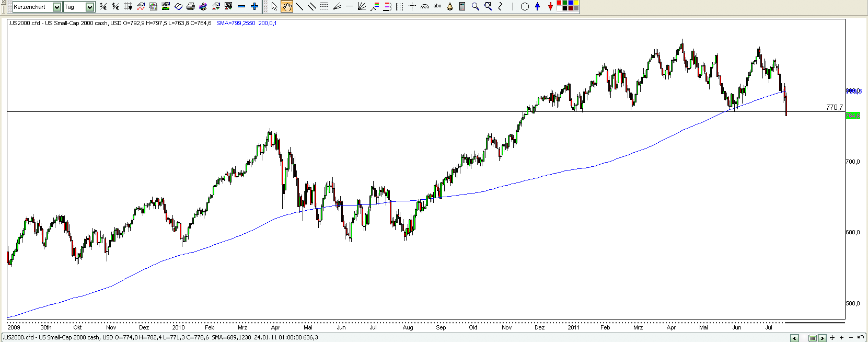This screenshot has width=868, height=342.
Task: Click the bottom-right minus zoom icon
Action: (851, 338)
